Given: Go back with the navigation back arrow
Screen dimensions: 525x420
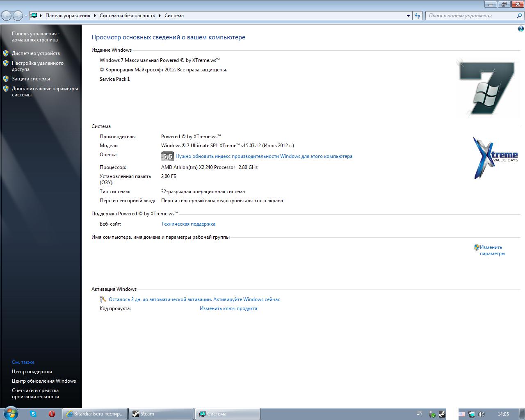Looking at the screenshot, I should tap(7, 16).
